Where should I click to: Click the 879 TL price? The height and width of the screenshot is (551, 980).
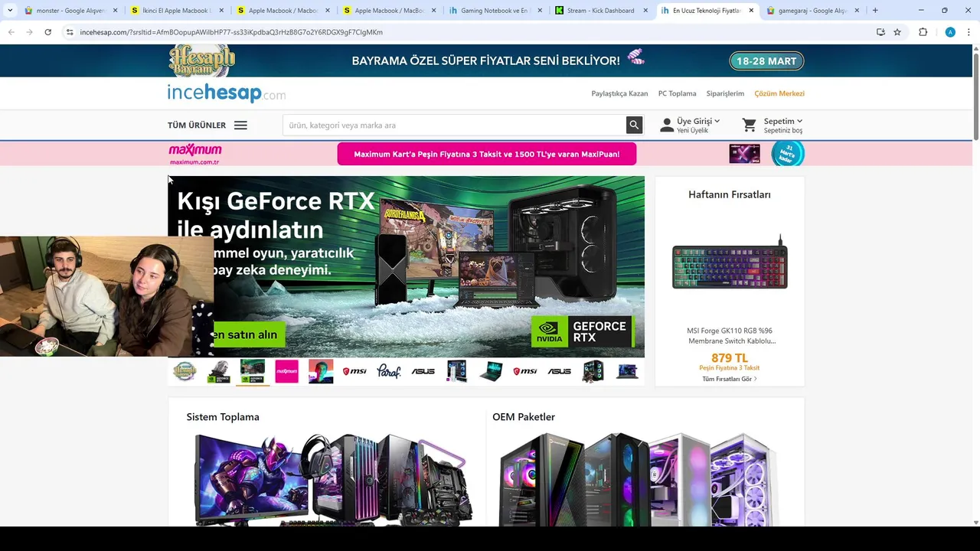[730, 357]
